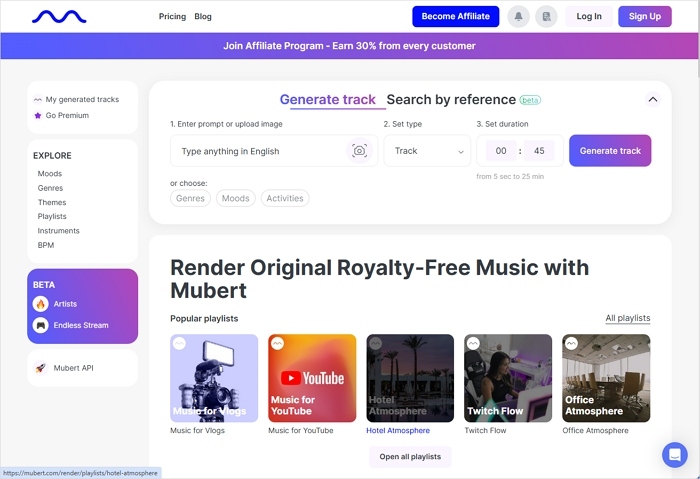Click the minutes duration field 00
This screenshot has width=700, height=479.
click(501, 151)
